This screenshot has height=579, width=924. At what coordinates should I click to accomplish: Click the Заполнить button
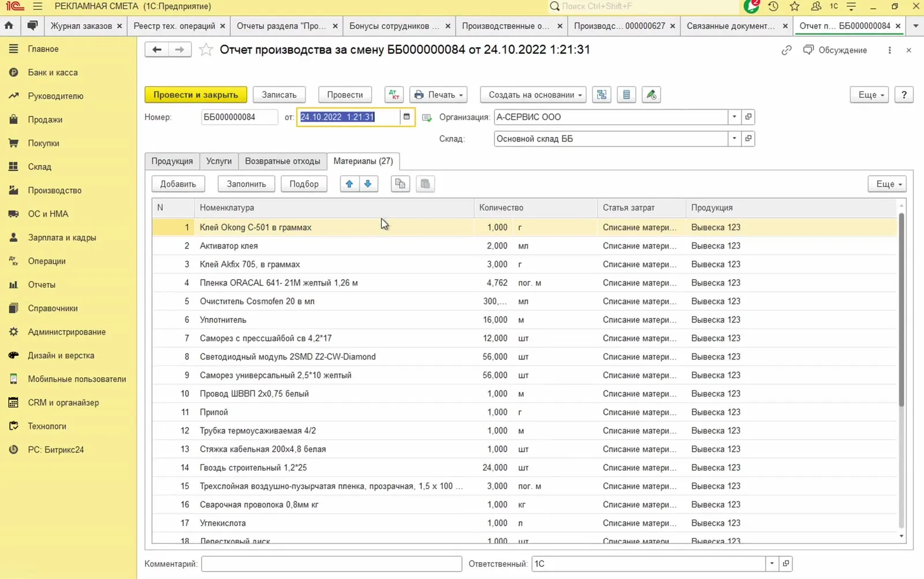[246, 184]
